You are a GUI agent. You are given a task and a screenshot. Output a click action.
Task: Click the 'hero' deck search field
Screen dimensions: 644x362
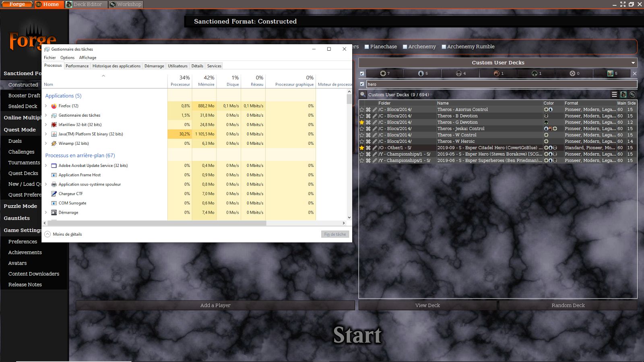click(x=502, y=84)
